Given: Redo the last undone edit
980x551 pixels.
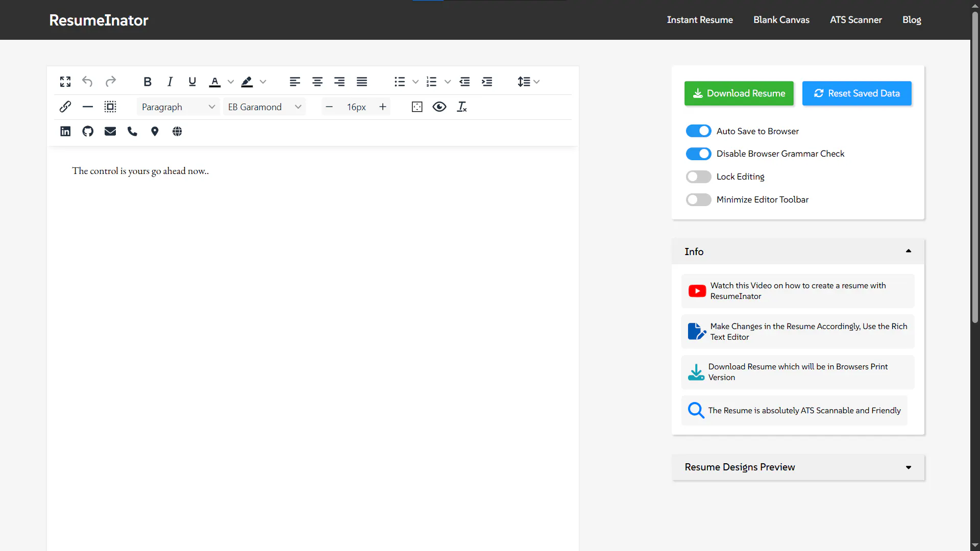Looking at the screenshot, I should click(x=110, y=82).
